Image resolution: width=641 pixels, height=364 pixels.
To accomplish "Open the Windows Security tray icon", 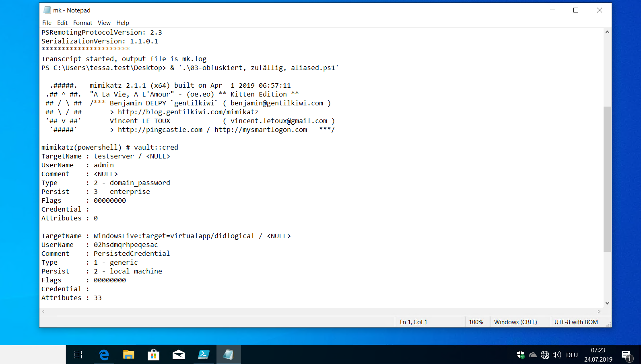I will click(521, 355).
